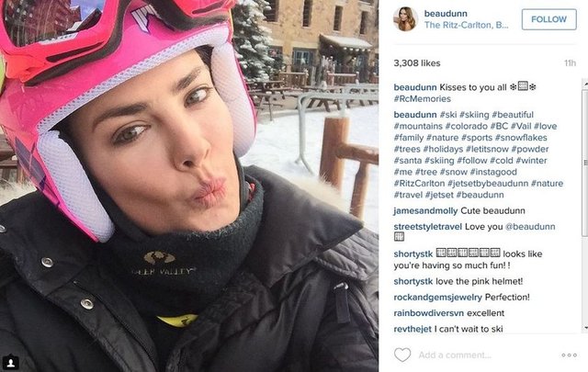Click the tagged people icon on photo
The height and width of the screenshot is (372, 588).
[x=10, y=363]
